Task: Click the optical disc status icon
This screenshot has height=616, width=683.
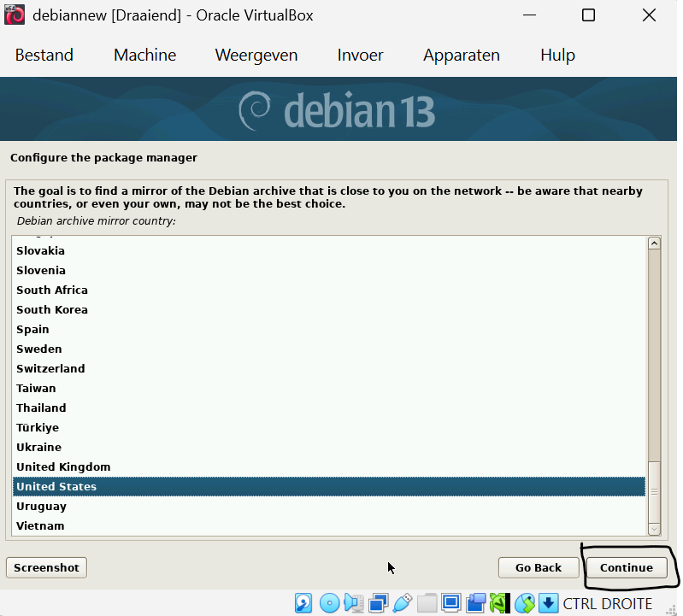Action: tap(329, 603)
